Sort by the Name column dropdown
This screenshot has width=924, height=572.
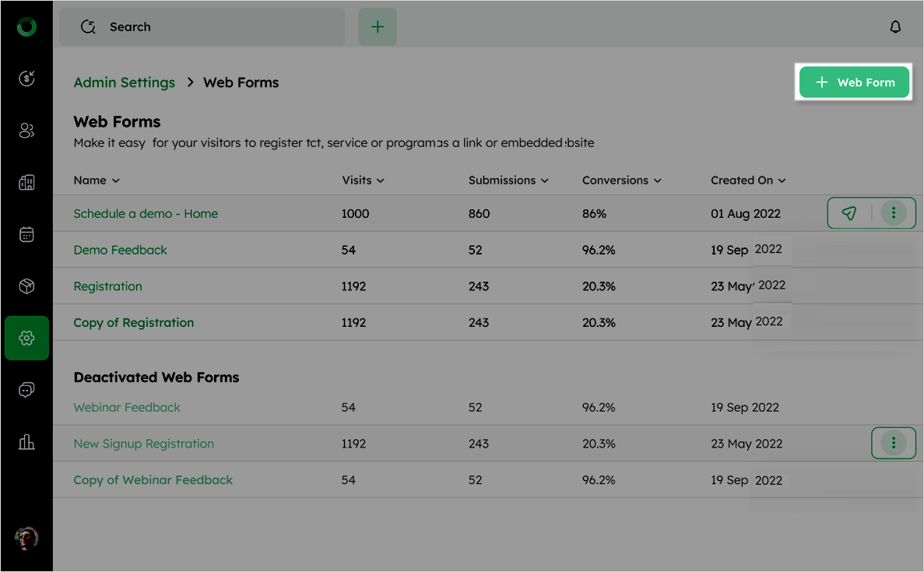96,181
